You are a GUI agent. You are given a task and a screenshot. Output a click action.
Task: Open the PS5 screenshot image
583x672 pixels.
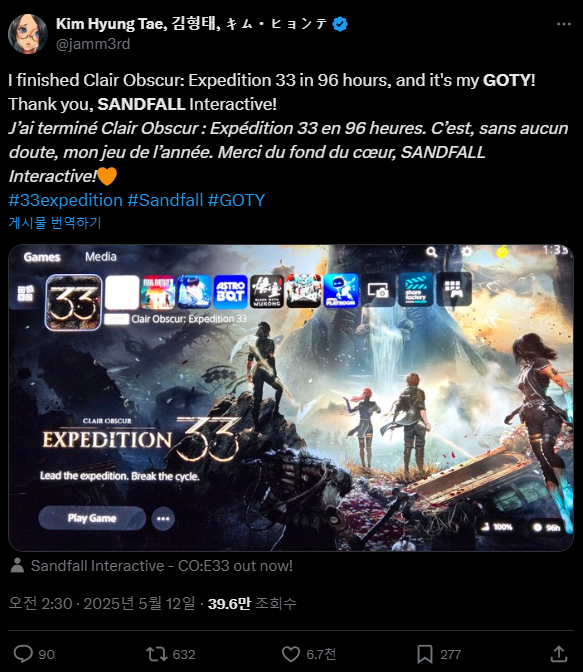tap(291, 398)
